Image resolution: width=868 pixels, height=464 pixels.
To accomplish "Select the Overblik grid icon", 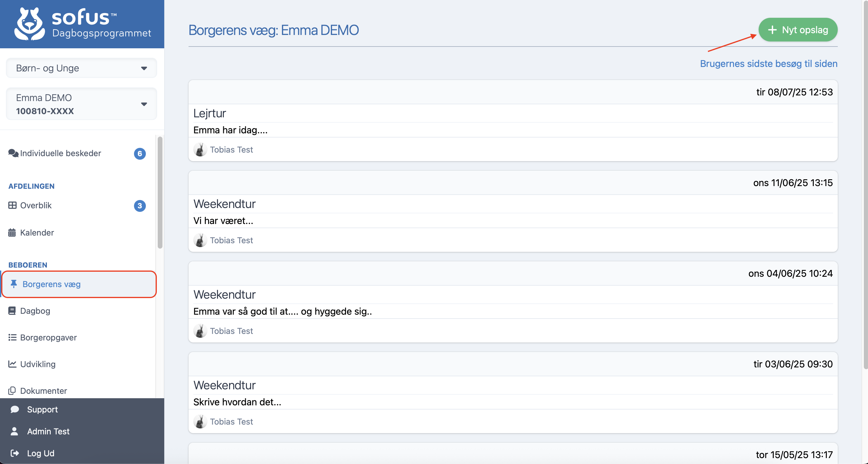I will point(12,205).
